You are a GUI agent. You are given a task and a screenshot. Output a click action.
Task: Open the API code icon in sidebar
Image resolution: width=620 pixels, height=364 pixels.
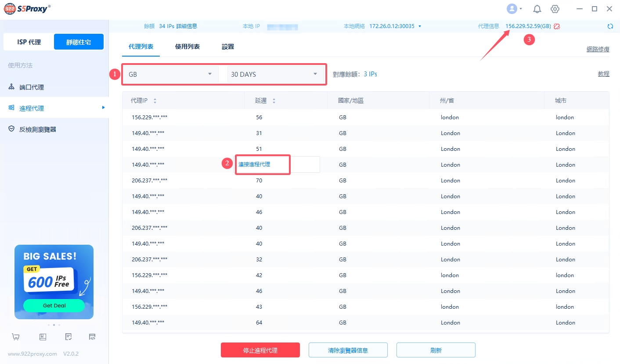(x=92, y=337)
